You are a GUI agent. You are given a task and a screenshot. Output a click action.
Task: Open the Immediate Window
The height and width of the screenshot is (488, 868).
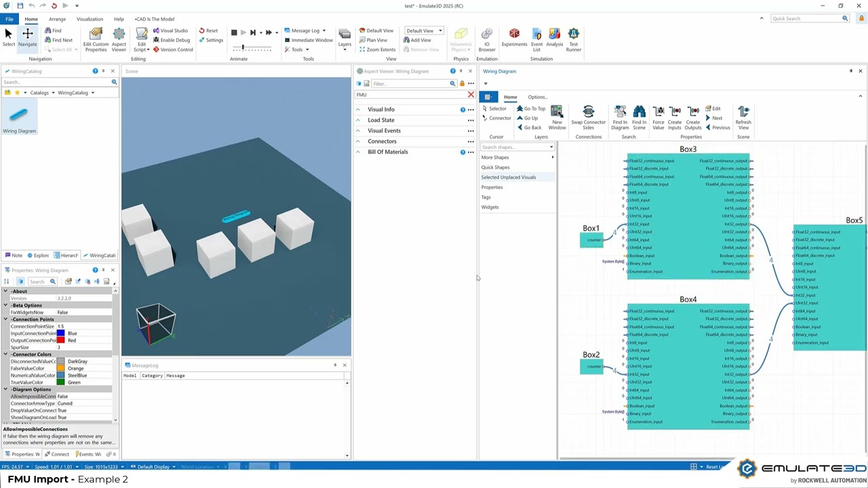(309, 40)
